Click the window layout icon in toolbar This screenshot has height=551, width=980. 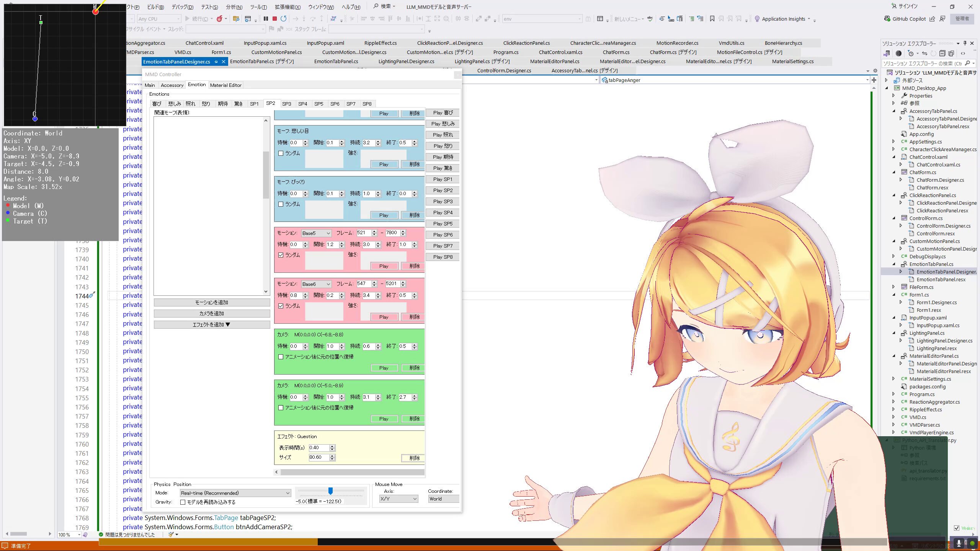pyautogui.click(x=600, y=18)
